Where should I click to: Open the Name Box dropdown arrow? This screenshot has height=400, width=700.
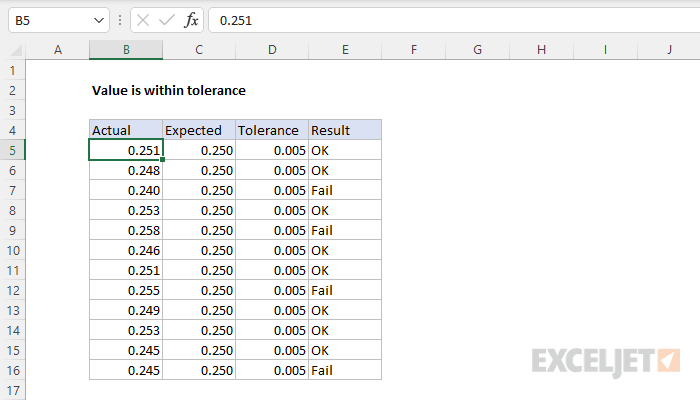[99, 21]
